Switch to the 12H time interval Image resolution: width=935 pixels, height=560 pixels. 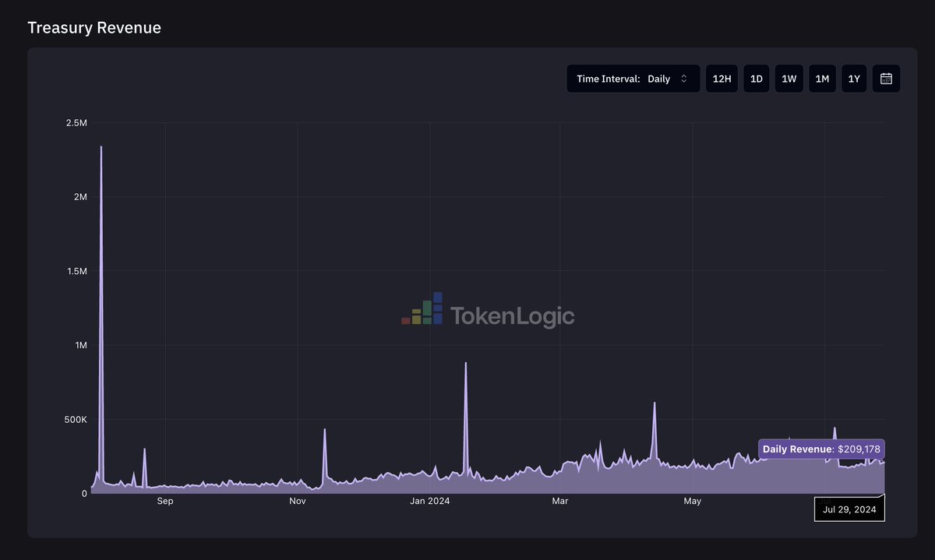(x=721, y=78)
